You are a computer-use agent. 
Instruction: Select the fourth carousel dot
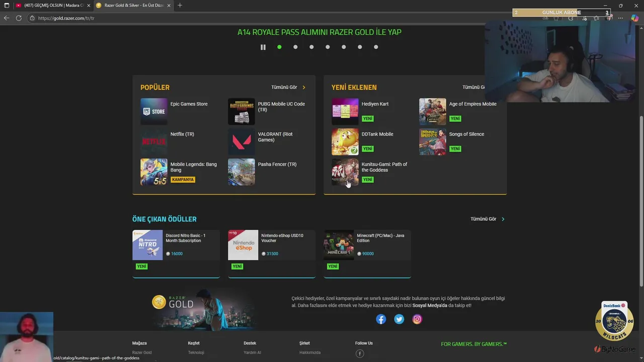328,47
